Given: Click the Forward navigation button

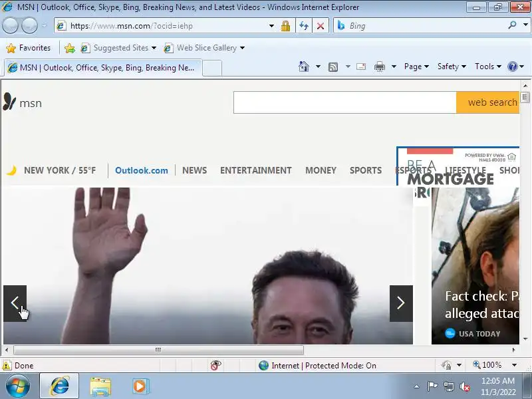Looking at the screenshot, I should [29, 25].
